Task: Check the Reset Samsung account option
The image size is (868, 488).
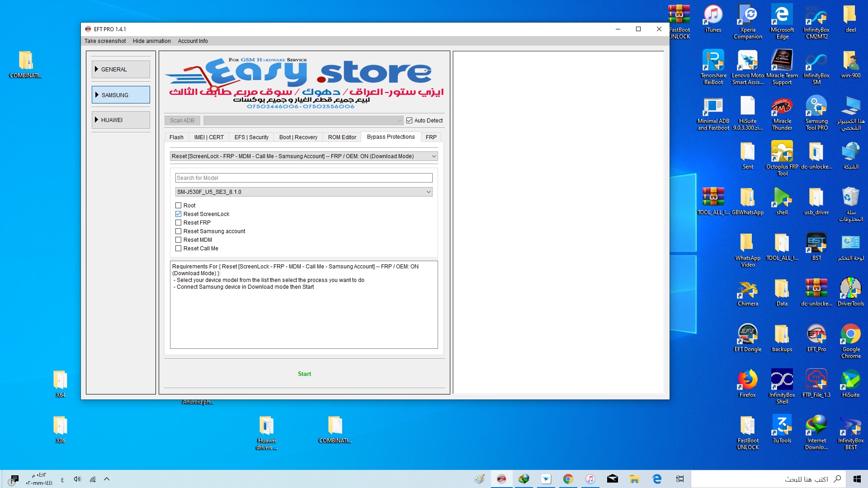Action: pyautogui.click(x=178, y=231)
